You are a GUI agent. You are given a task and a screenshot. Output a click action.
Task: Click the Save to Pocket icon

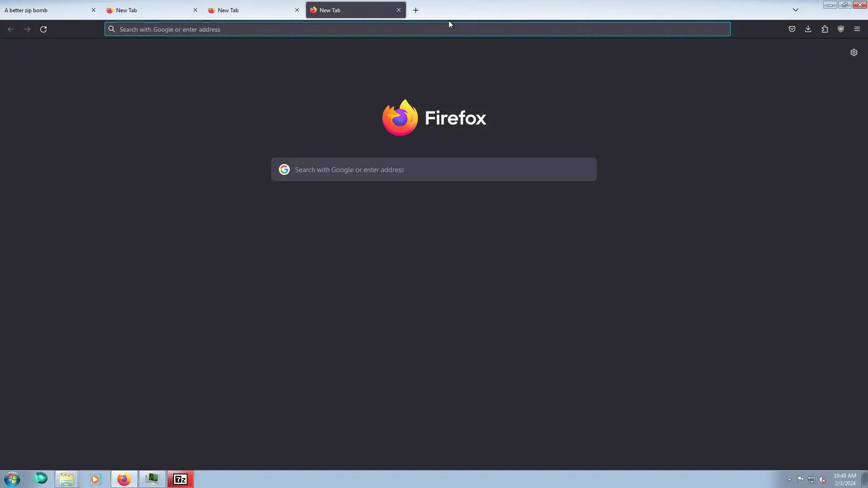coord(792,29)
